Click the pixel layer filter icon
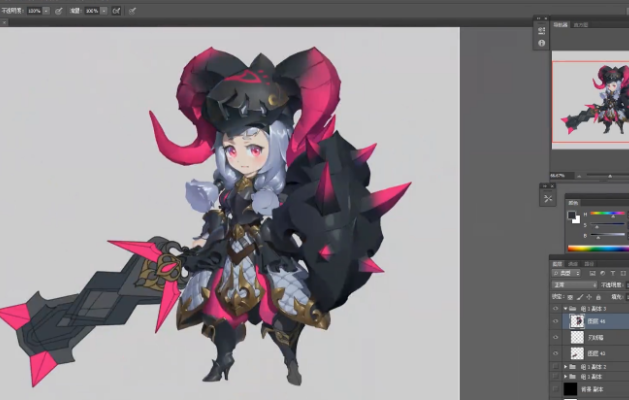 click(592, 273)
